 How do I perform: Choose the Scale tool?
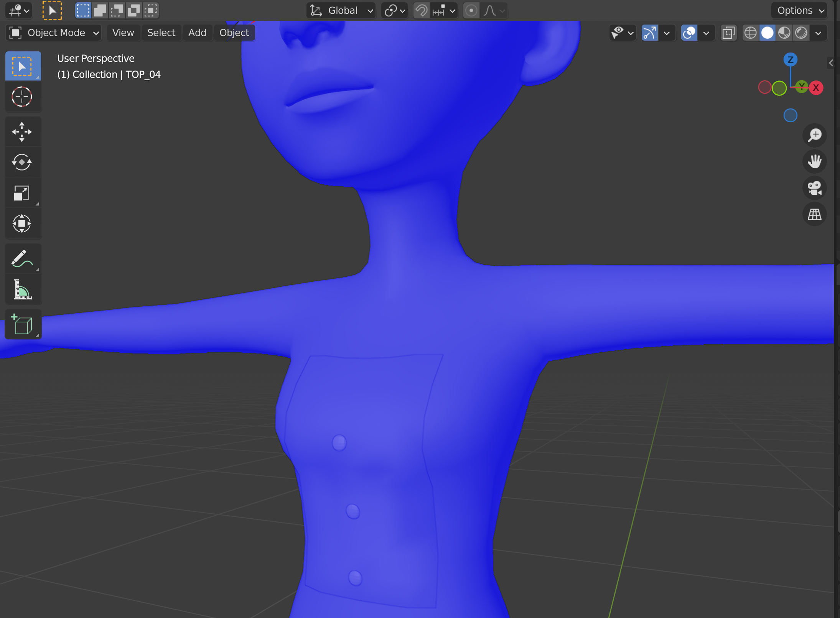click(22, 193)
